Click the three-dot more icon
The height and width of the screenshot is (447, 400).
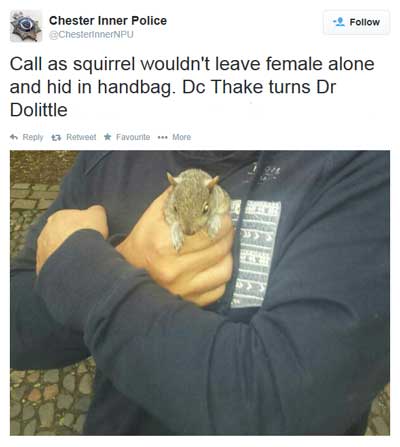tap(162, 137)
